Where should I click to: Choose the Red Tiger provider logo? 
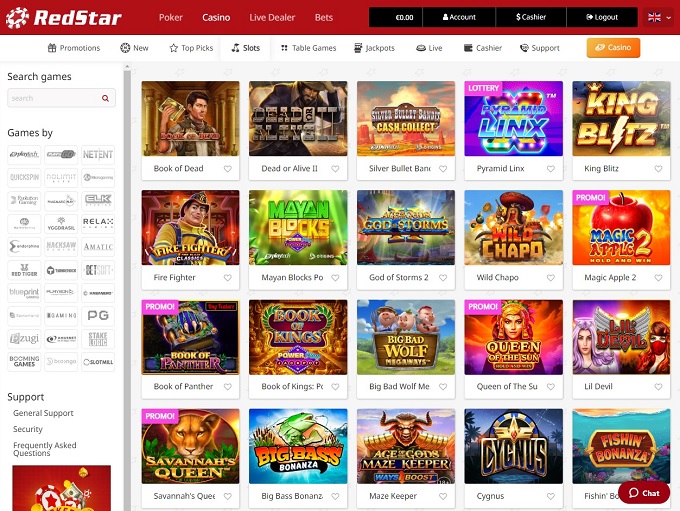point(24,270)
